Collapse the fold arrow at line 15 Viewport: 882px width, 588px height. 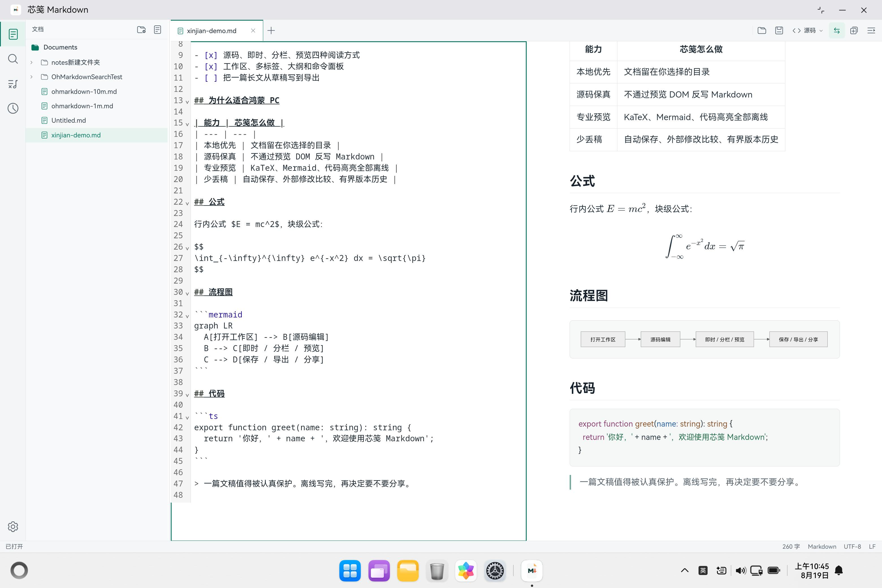187,124
